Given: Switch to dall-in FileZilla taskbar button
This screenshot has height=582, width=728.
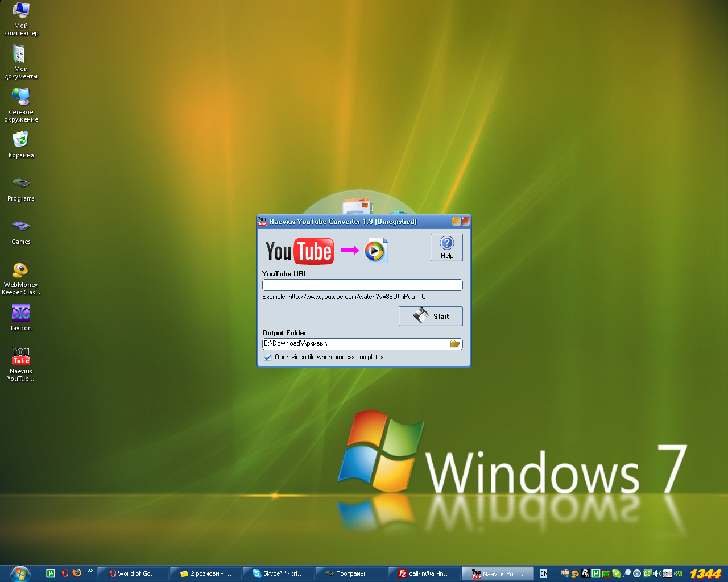Looking at the screenshot, I should click(x=424, y=573).
